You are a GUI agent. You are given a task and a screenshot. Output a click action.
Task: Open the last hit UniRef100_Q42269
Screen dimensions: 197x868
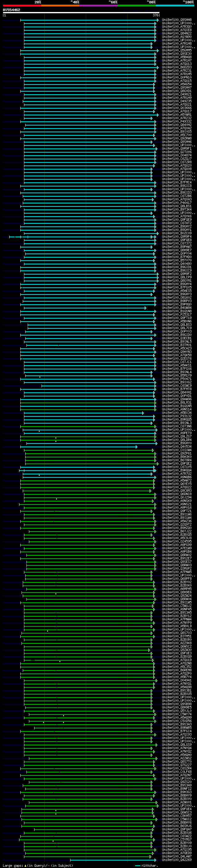177,860
